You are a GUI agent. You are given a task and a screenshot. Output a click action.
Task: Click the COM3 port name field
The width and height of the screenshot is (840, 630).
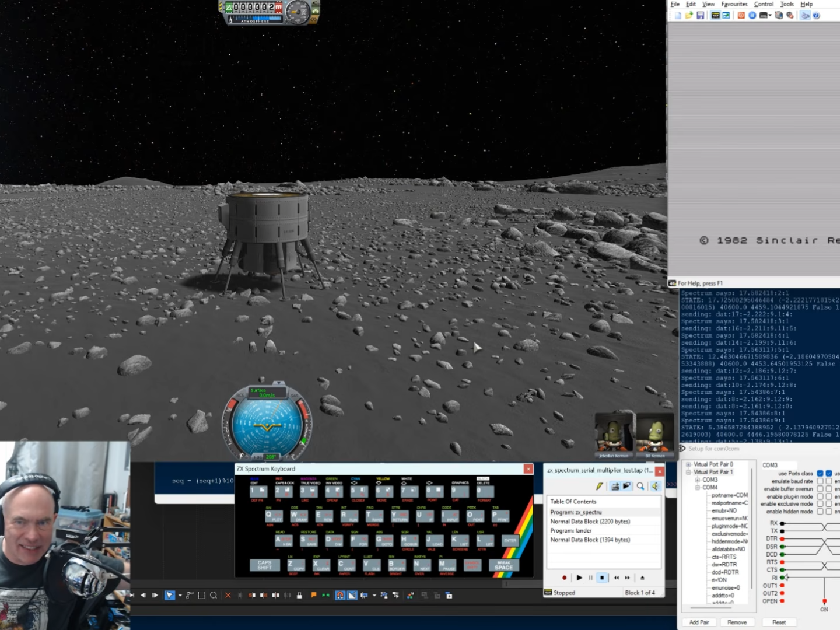pyautogui.click(x=778, y=465)
